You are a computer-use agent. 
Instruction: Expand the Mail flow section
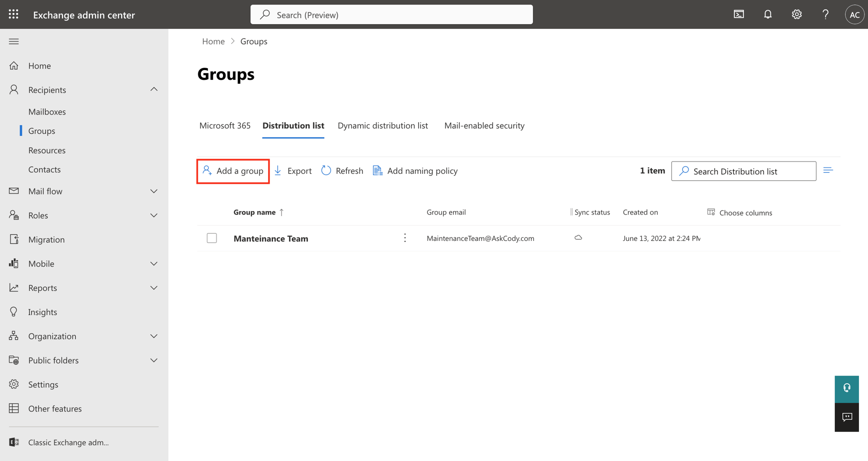[154, 191]
